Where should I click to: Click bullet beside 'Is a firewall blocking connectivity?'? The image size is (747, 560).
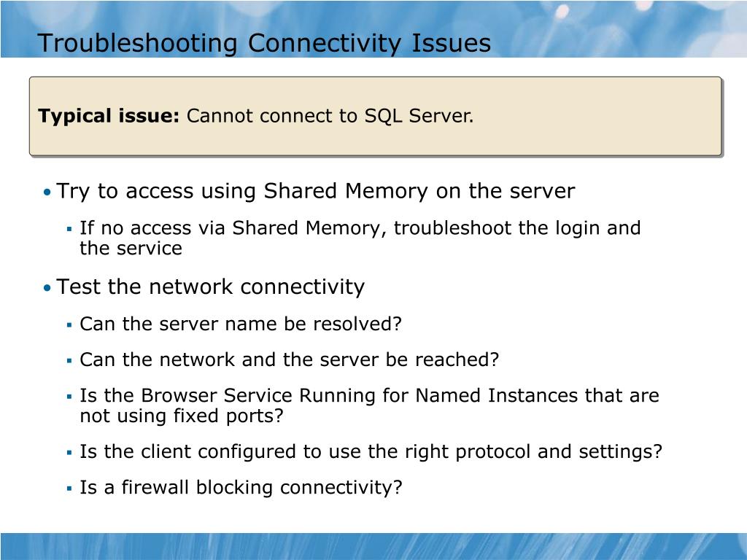pos(69,489)
